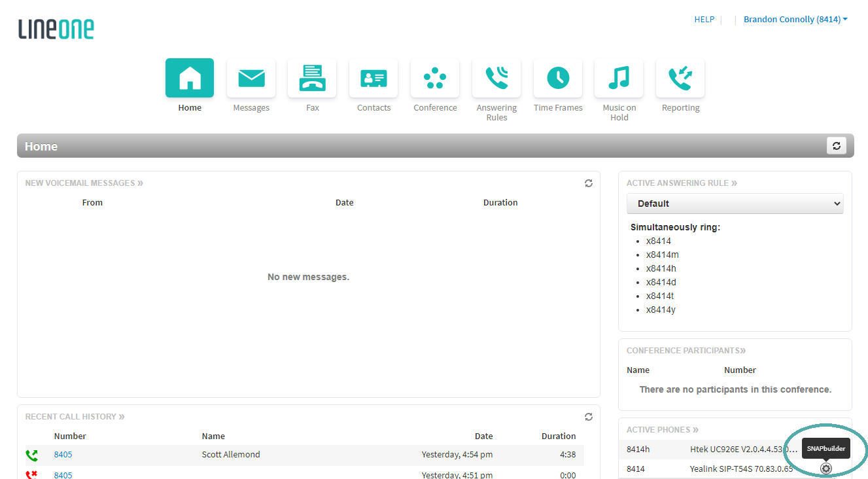
Task: Open the HELP page
Action: pos(704,19)
